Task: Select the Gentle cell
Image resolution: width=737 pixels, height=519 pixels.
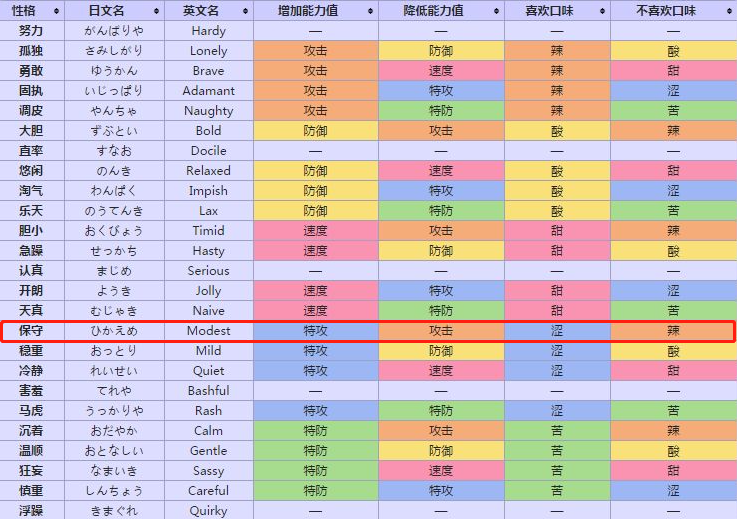Action: (209, 450)
